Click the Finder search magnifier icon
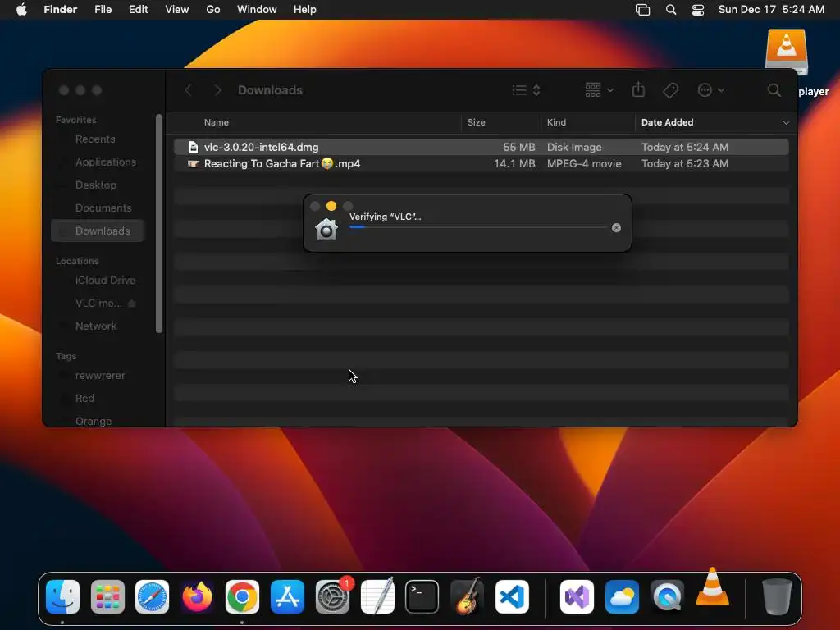Screen dimensions: 840x630 774,90
